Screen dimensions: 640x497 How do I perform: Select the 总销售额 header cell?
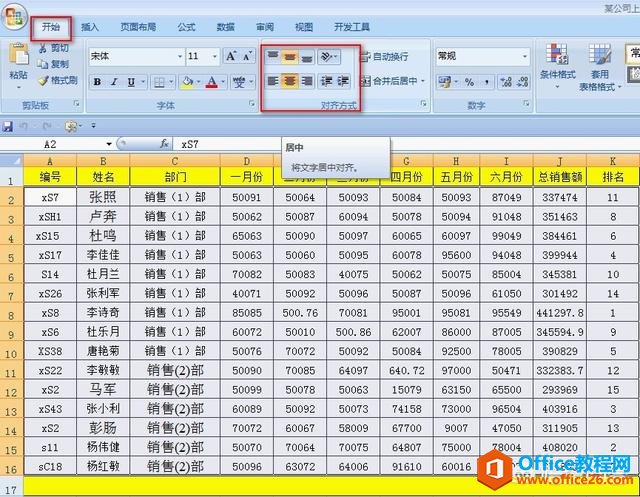[560, 177]
